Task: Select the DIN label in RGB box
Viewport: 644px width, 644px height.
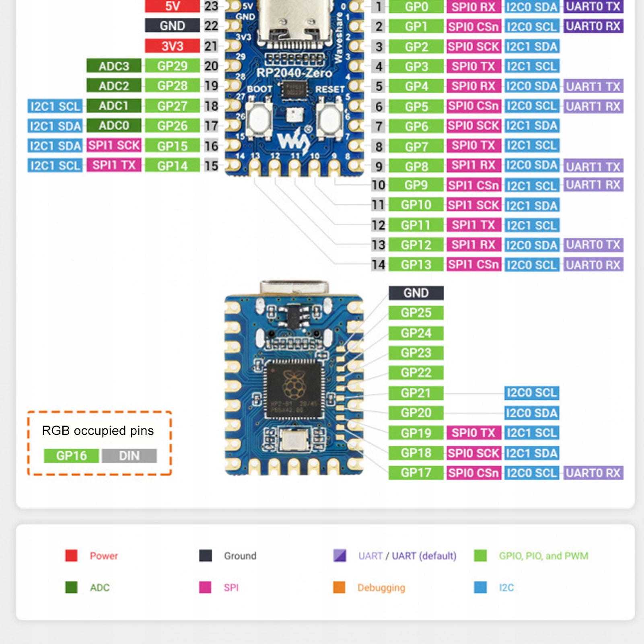Action: 129,456
